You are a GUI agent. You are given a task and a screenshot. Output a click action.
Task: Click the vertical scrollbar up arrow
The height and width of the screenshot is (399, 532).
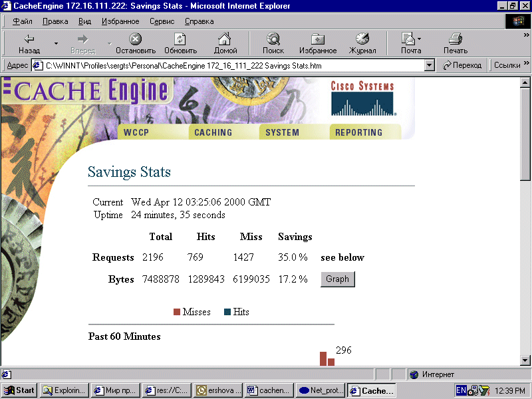(525, 82)
